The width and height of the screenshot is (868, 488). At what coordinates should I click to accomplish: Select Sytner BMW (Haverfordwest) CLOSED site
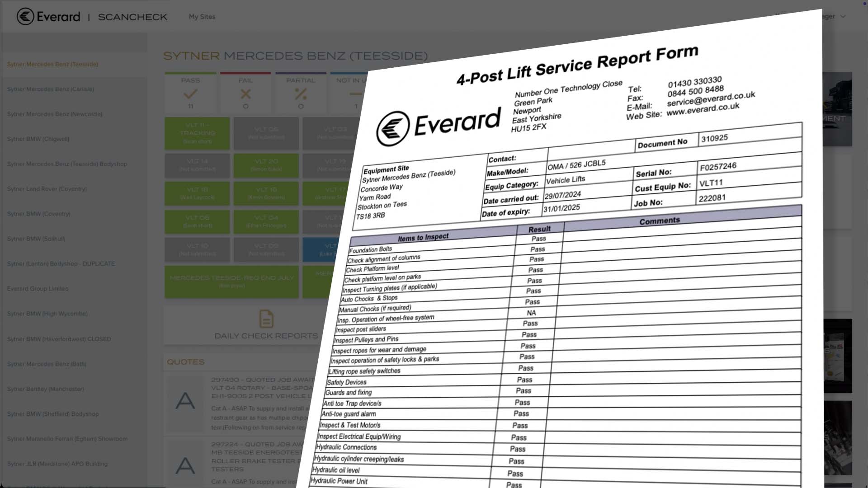pos(59,339)
